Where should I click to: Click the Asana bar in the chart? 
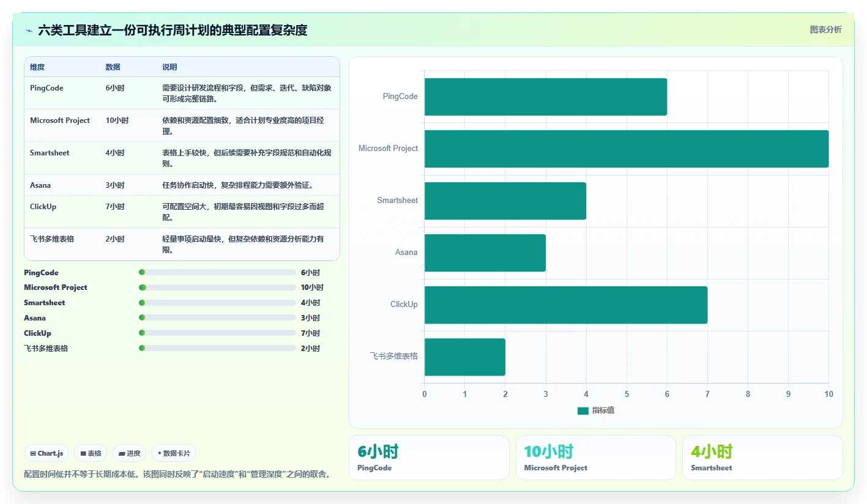tap(485, 253)
